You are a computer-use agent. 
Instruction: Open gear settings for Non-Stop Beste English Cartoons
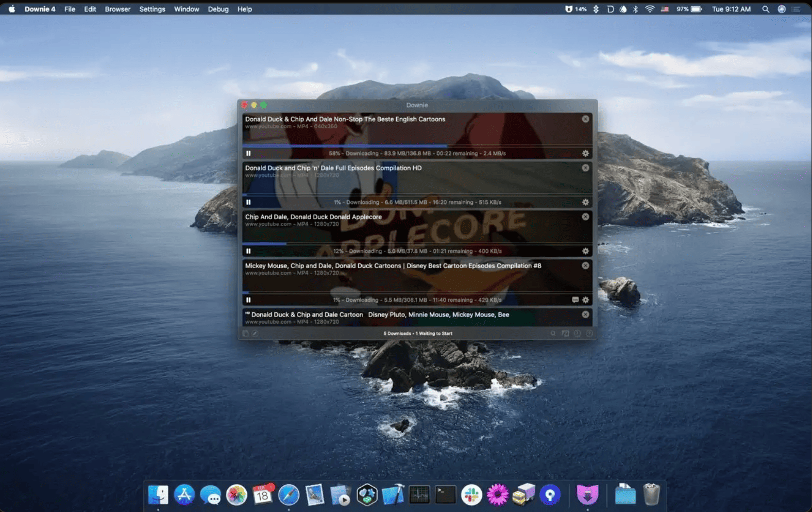tap(585, 153)
